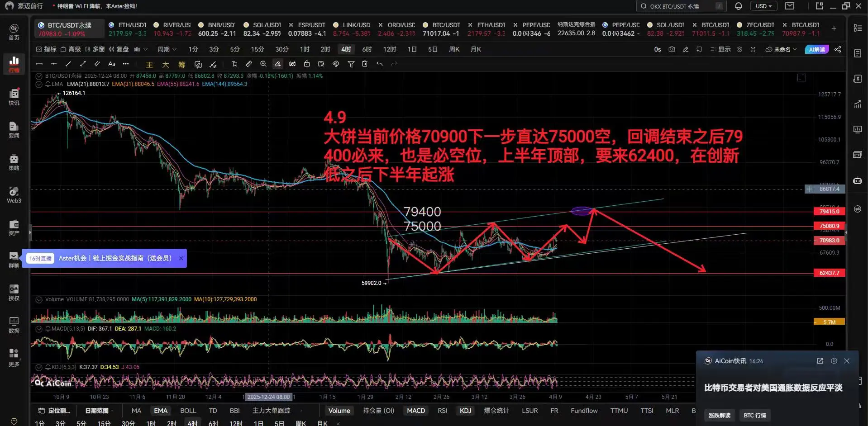The width and height of the screenshot is (868, 426).
Task: Click the zoom-in magnifier tool
Action: point(263,64)
